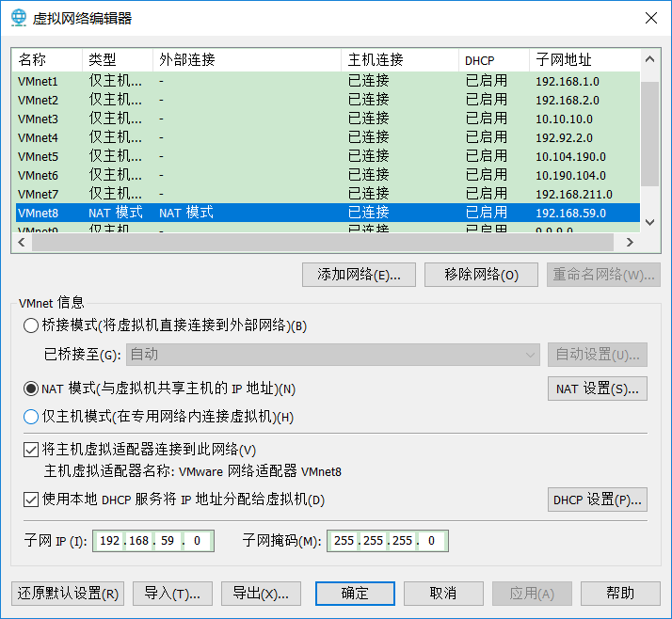The width and height of the screenshot is (672, 619).
Task: Click the 移除网络(O) button
Action: (x=481, y=275)
